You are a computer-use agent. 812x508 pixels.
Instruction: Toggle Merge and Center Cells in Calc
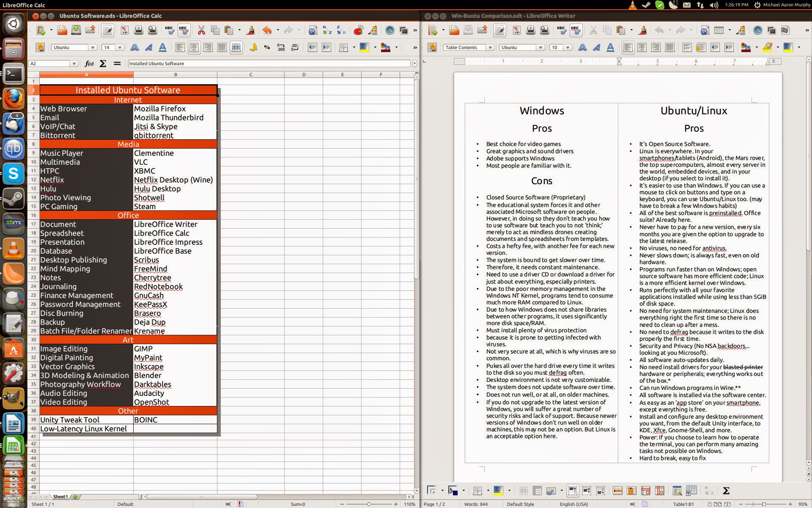[x=236, y=47]
